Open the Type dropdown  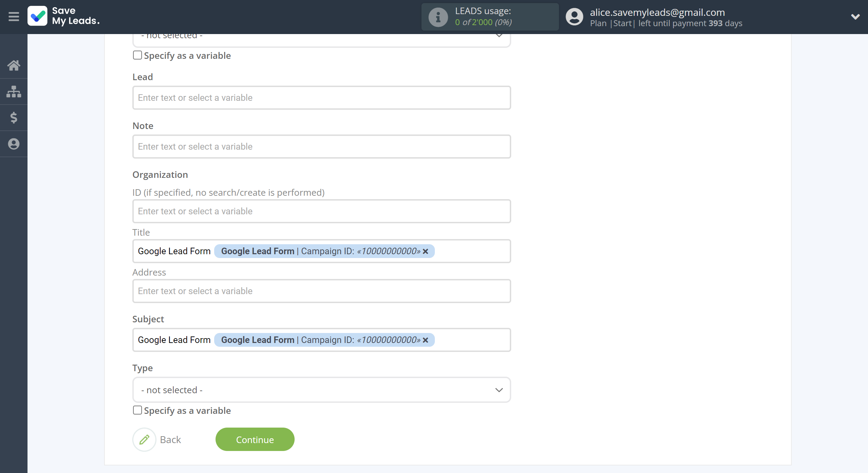tap(321, 390)
